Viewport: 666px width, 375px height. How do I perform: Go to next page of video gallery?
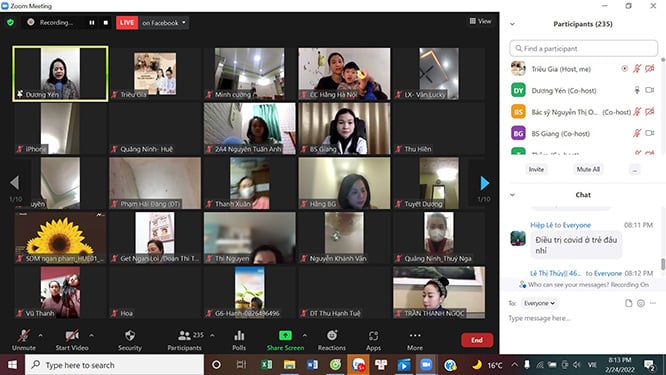coord(484,183)
